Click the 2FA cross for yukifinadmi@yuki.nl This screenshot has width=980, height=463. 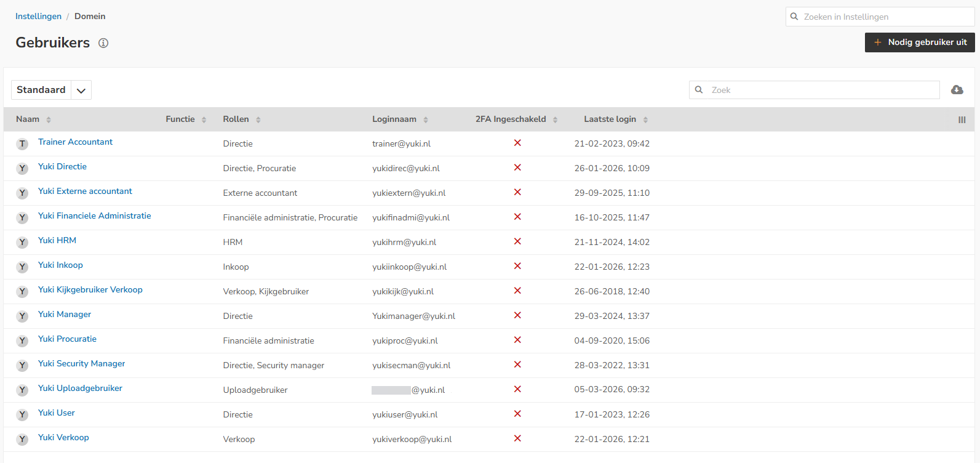[x=517, y=217]
